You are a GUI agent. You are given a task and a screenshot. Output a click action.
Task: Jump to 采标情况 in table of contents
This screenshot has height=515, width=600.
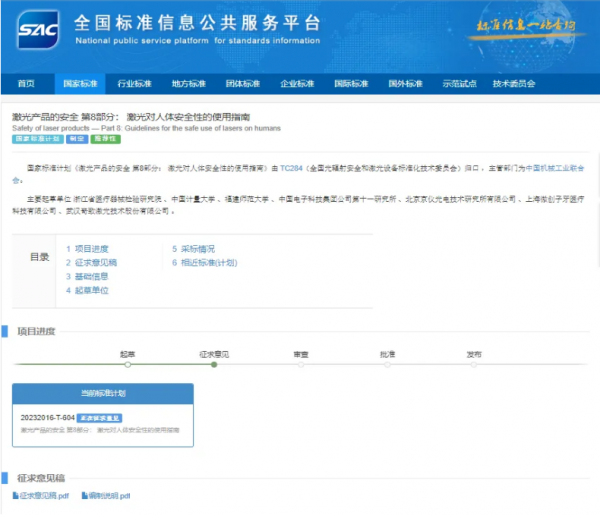coord(197,249)
